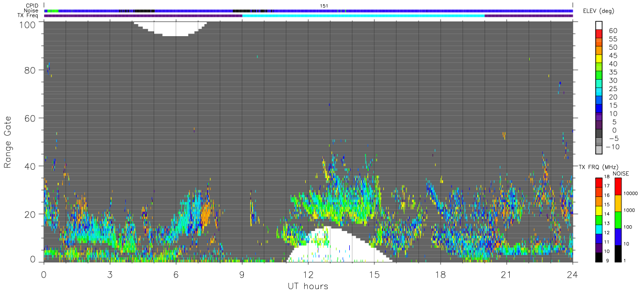Click the red NOISE swatch above 10000
The height and width of the screenshot is (297, 644).
[617, 185]
